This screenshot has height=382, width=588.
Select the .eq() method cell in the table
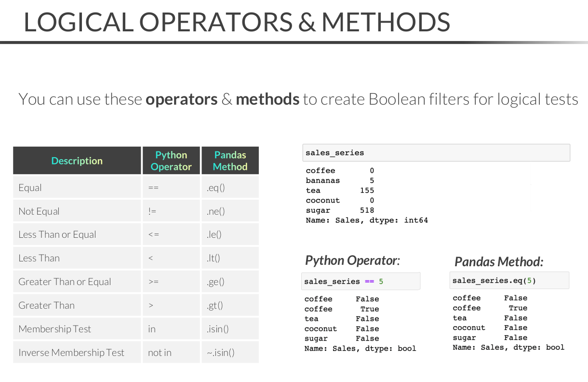[230, 188]
